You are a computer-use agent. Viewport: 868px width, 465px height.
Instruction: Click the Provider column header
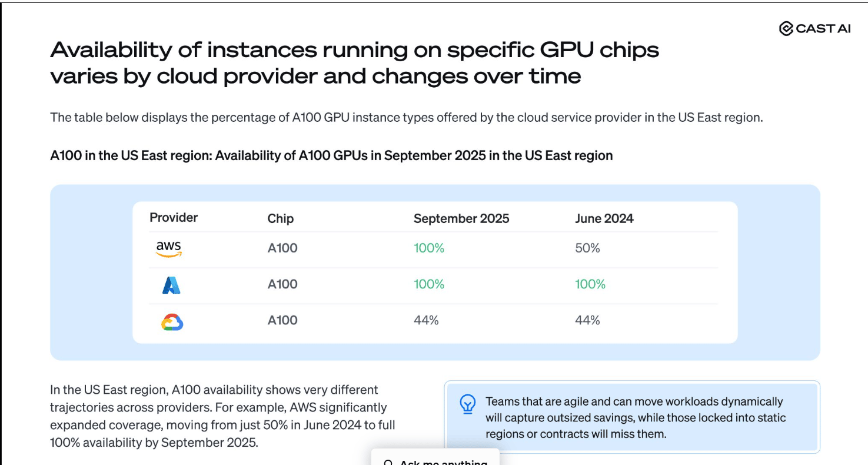174,218
